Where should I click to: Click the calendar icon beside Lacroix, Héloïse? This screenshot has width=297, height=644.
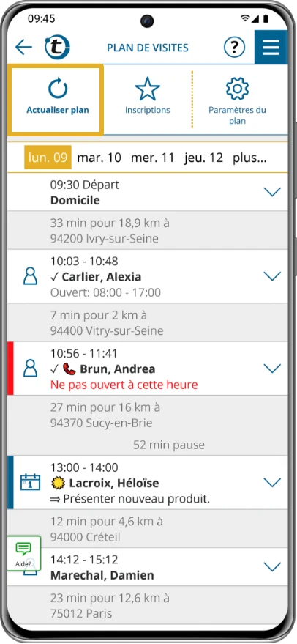pyautogui.click(x=30, y=482)
